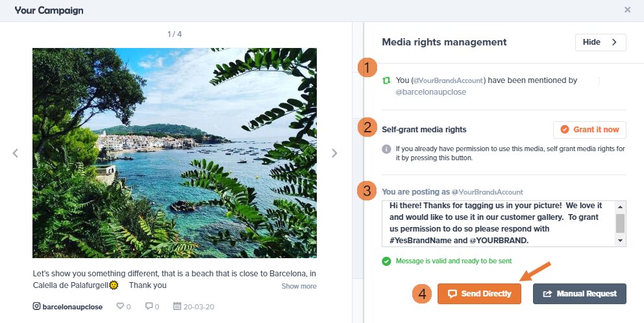This screenshot has width=644, height=323.
Task: Go to the next image with right arrow
Action: pyautogui.click(x=334, y=154)
